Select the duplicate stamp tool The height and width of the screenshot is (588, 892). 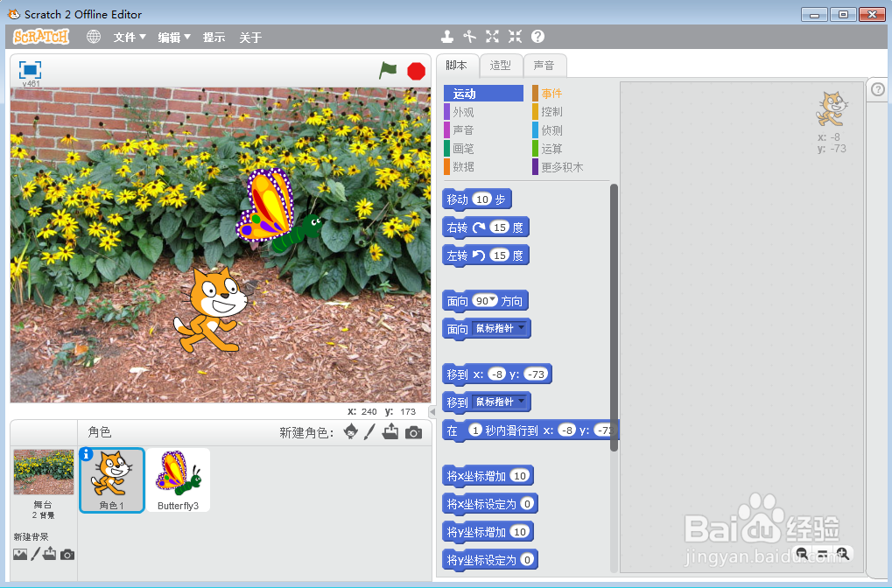coord(447,37)
